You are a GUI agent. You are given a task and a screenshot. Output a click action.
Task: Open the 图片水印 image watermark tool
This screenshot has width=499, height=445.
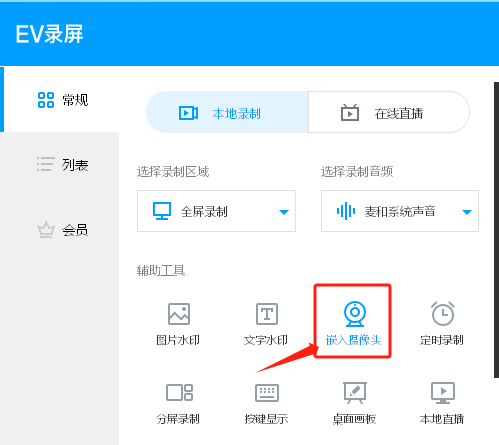click(x=178, y=324)
